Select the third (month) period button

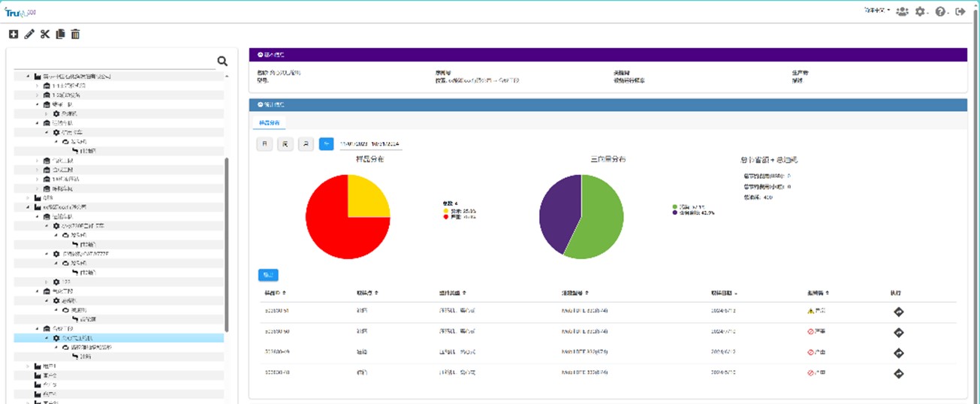[306, 144]
